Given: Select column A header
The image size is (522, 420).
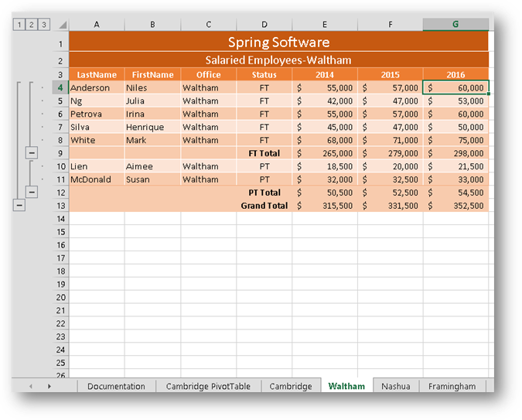Looking at the screenshot, I should (97, 24).
